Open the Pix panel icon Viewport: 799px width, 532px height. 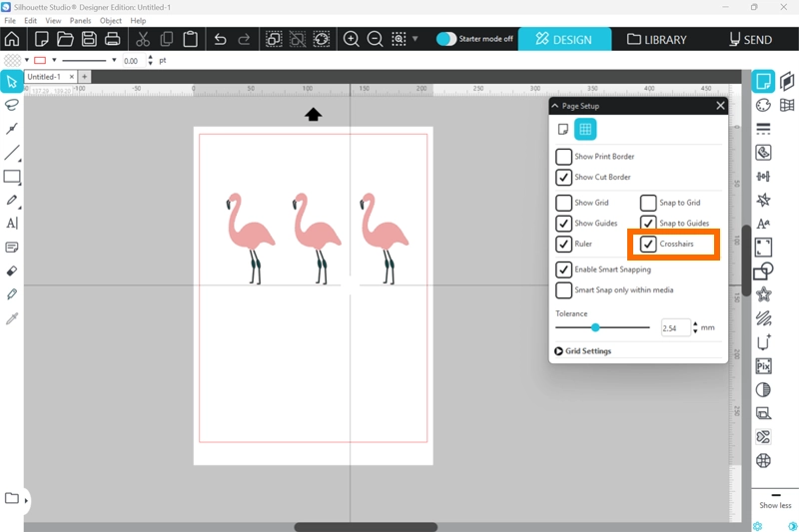(x=764, y=366)
